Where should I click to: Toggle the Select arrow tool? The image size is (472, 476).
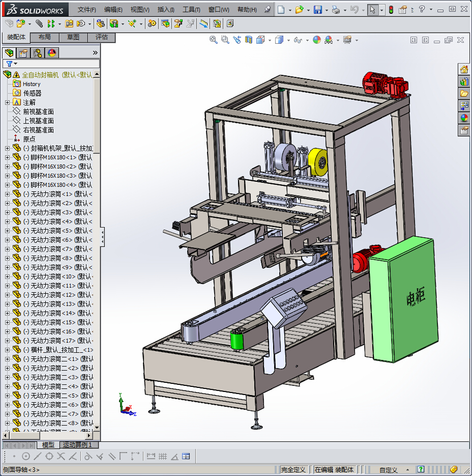[x=373, y=10]
